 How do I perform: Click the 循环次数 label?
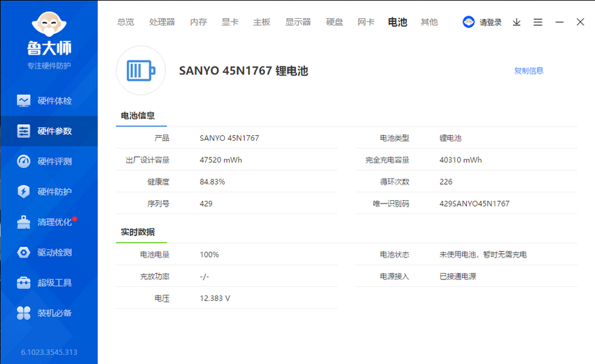(x=395, y=182)
